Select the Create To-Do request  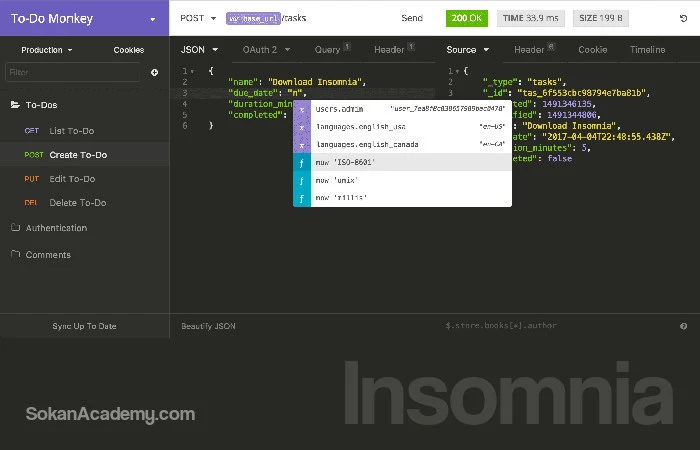tap(84, 155)
